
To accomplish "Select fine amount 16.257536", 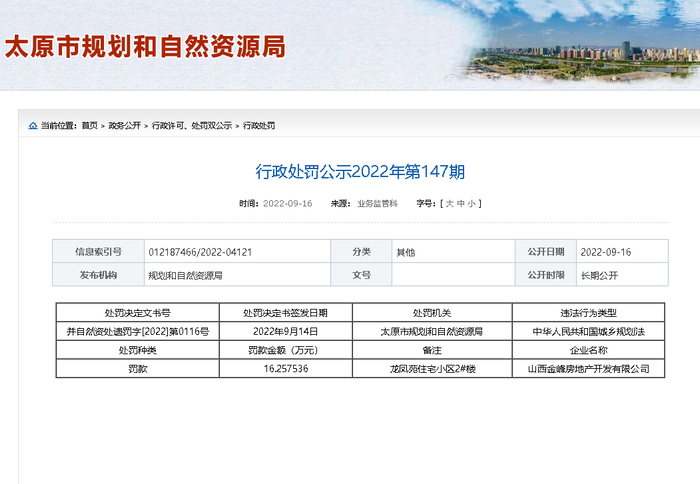I will coord(285,368).
